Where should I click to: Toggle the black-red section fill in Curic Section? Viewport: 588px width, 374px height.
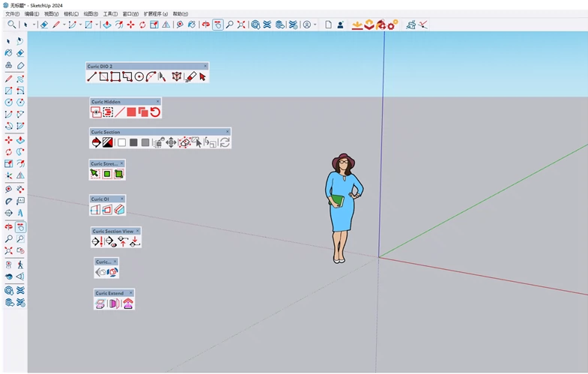tap(108, 142)
